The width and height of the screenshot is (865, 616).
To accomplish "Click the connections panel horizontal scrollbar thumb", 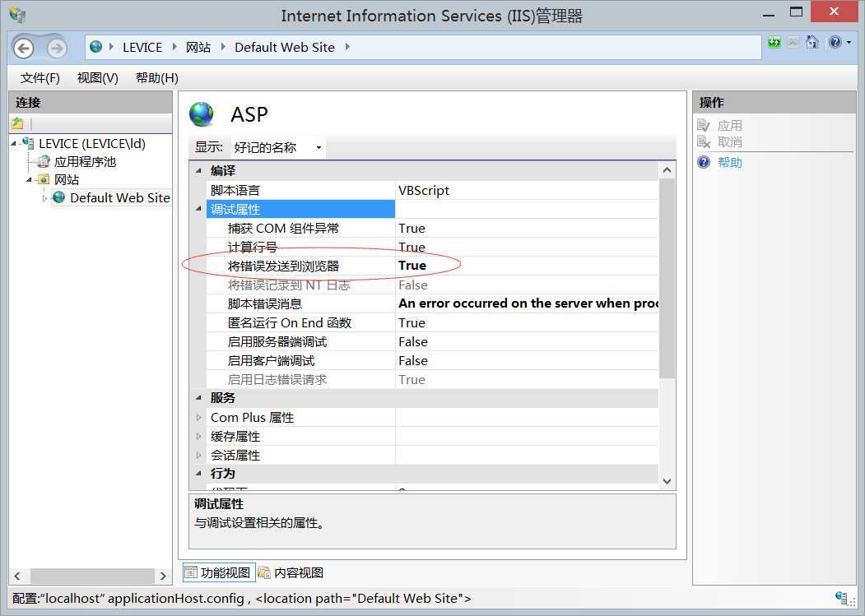I will pyautogui.click(x=92, y=576).
